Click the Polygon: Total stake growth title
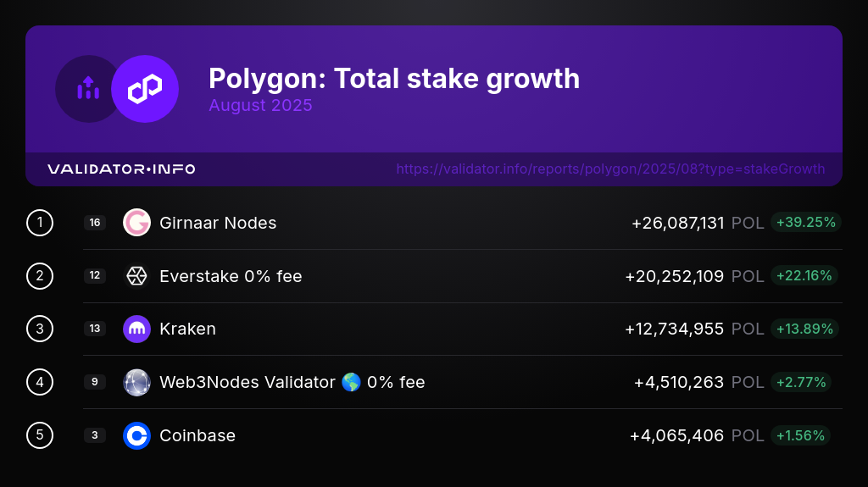This screenshot has height=487, width=868. (394, 79)
